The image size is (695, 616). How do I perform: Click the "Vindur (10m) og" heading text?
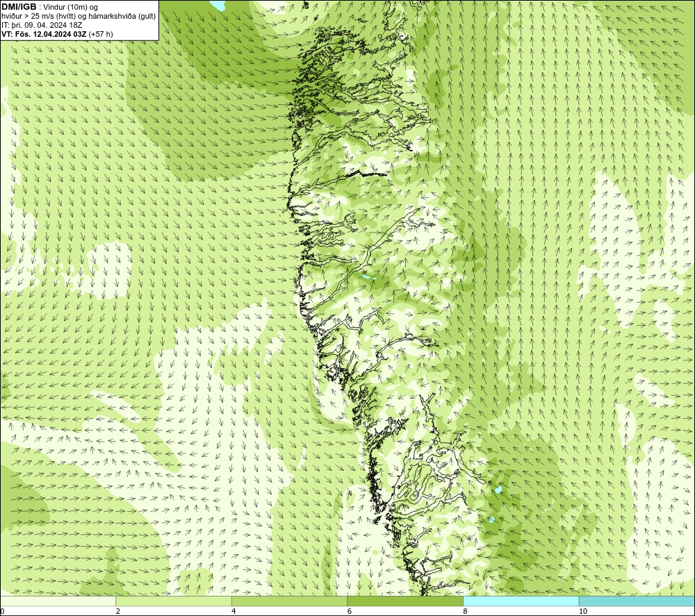69,7
